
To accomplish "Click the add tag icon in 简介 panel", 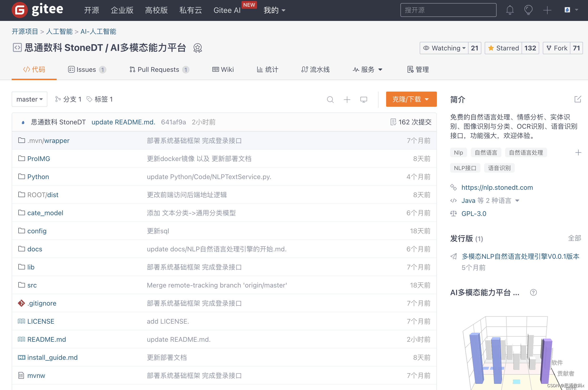I will pos(578,152).
